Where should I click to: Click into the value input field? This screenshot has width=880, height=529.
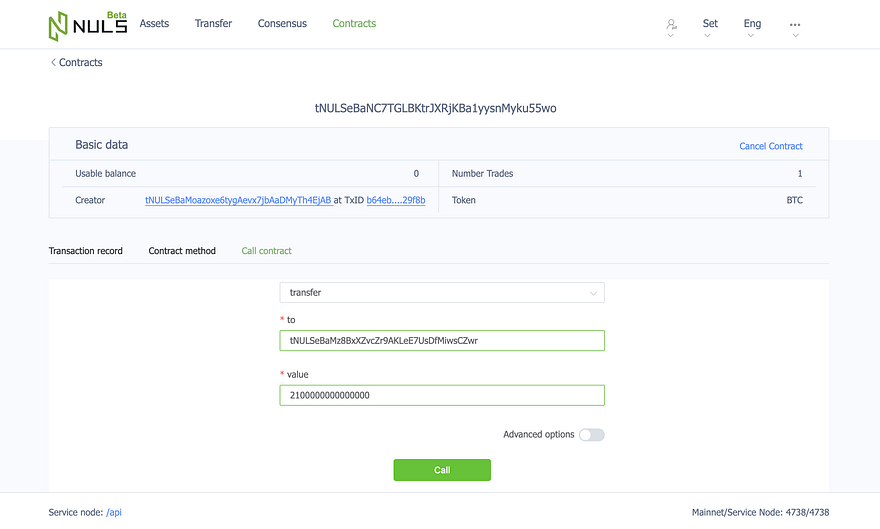(442, 395)
